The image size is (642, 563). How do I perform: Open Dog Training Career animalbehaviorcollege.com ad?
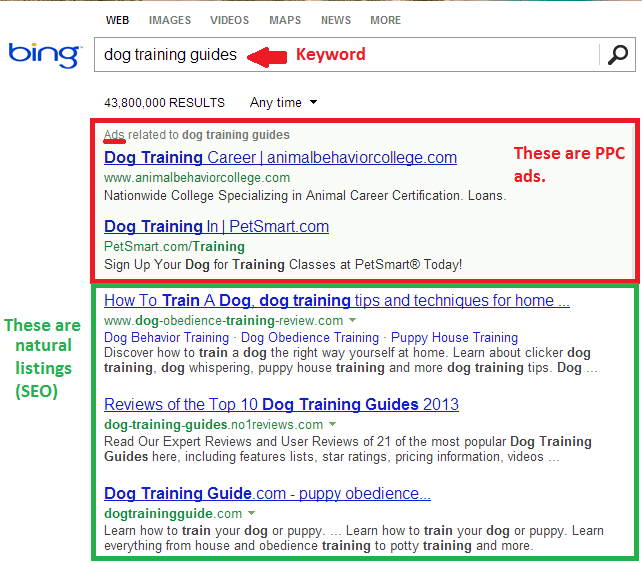coord(280,158)
